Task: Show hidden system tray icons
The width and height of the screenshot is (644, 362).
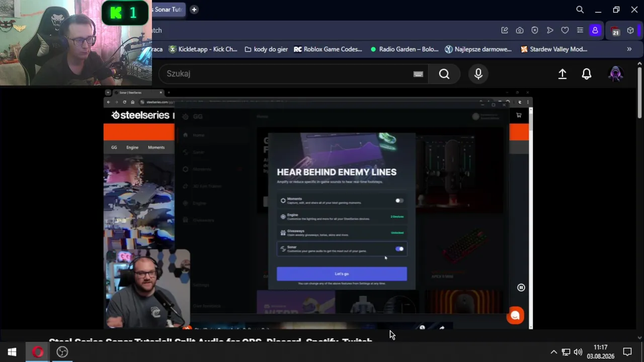Action: tap(553, 352)
